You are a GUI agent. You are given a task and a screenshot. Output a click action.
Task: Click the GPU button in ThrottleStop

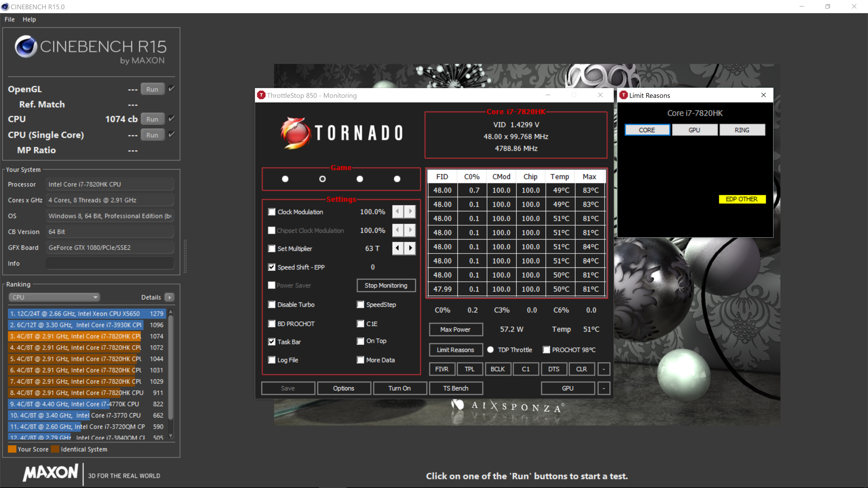(x=568, y=388)
